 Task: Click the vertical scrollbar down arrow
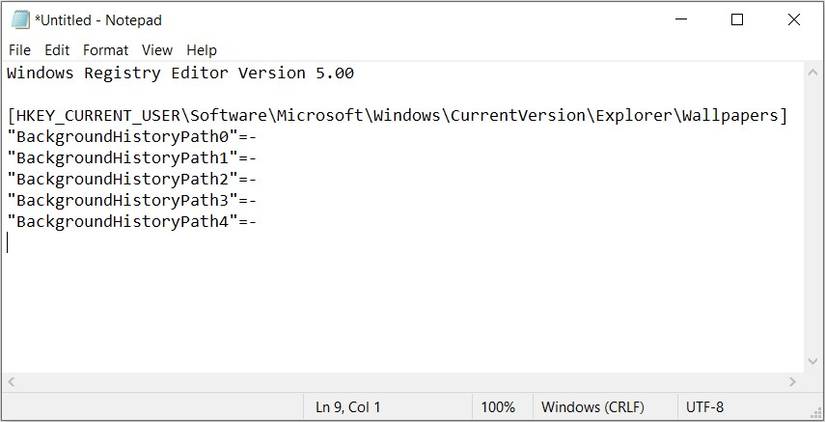[812, 361]
